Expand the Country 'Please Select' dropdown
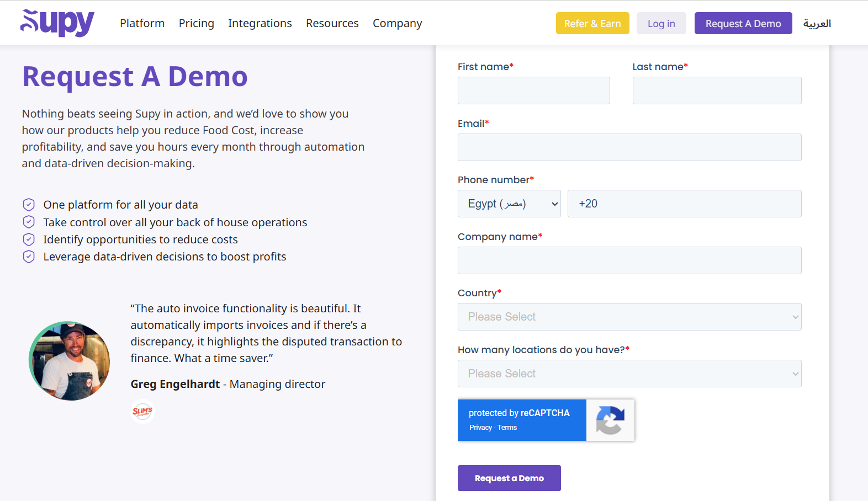Screen dimensions: 868x501 pyautogui.click(x=629, y=317)
